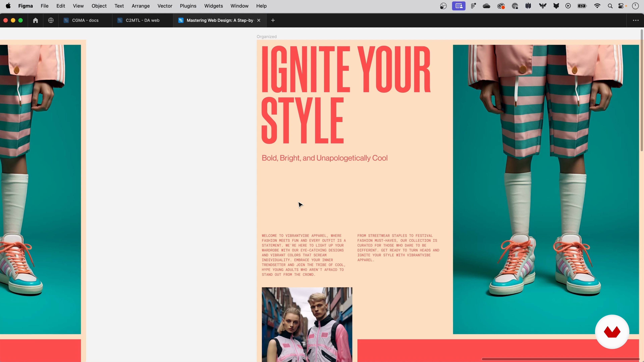Open the Figma app menu
This screenshot has height=362, width=644.
coord(25,6)
